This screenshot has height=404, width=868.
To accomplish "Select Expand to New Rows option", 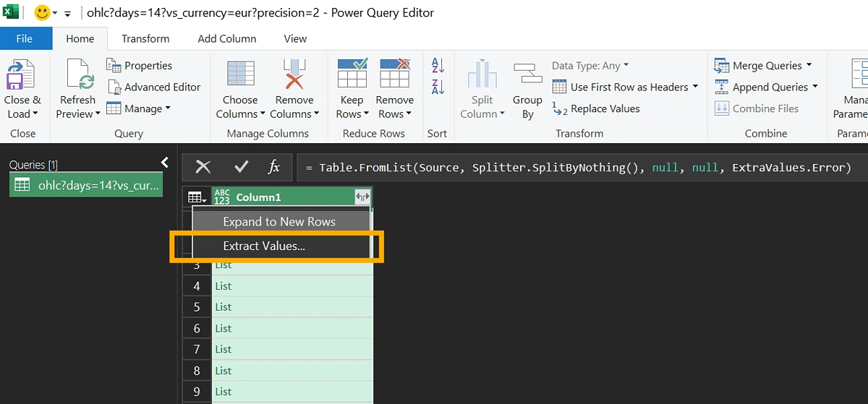I will (x=279, y=222).
